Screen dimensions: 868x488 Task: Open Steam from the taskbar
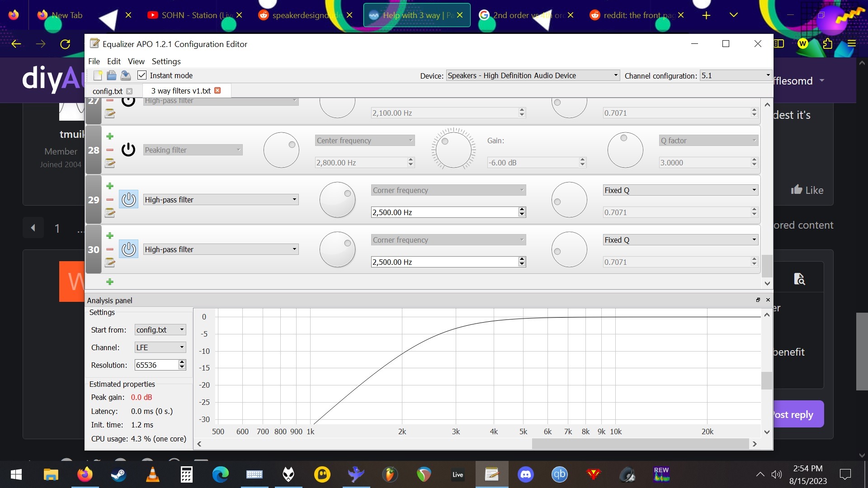coord(119,474)
